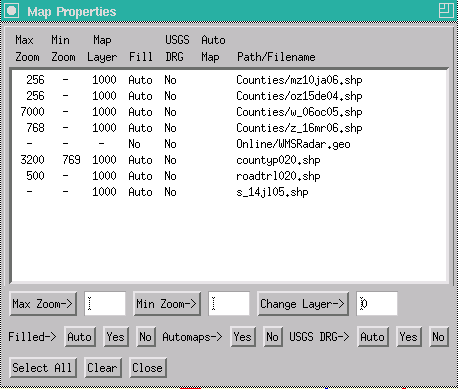The height and width of the screenshot is (389, 458).
Task: Set USGS DRG to No
Action: [x=439, y=337]
